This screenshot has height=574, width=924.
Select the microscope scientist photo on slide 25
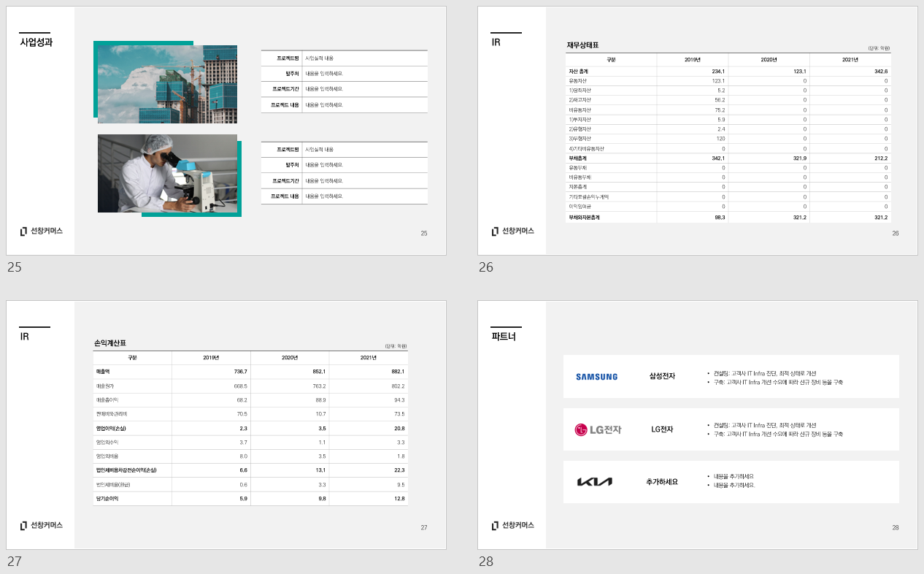[x=167, y=173]
